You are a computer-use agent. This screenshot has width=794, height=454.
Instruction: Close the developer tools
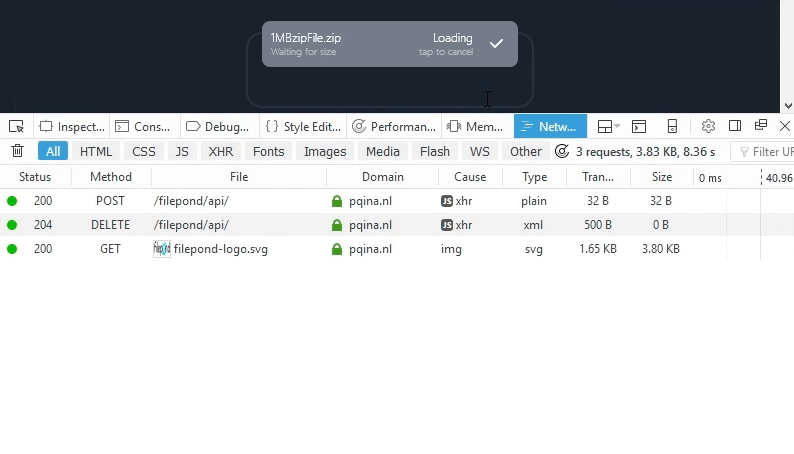pyautogui.click(x=785, y=126)
